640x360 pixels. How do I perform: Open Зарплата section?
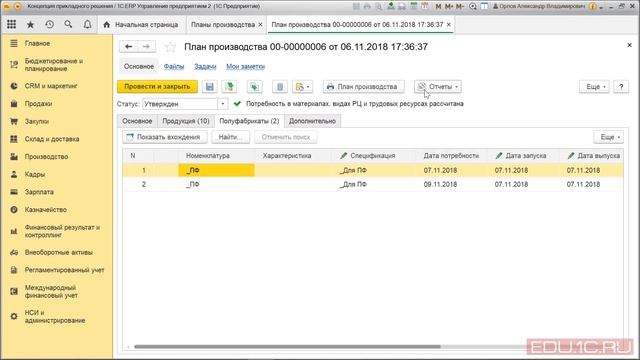57,192
